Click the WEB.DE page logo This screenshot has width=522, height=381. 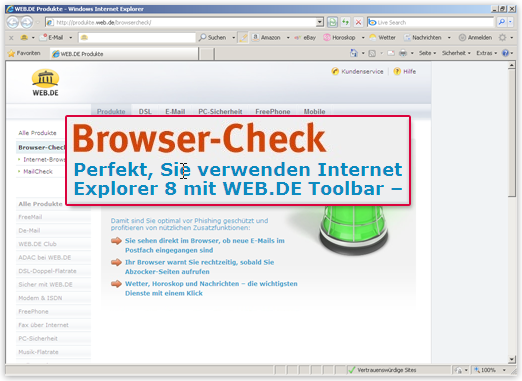click(45, 83)
